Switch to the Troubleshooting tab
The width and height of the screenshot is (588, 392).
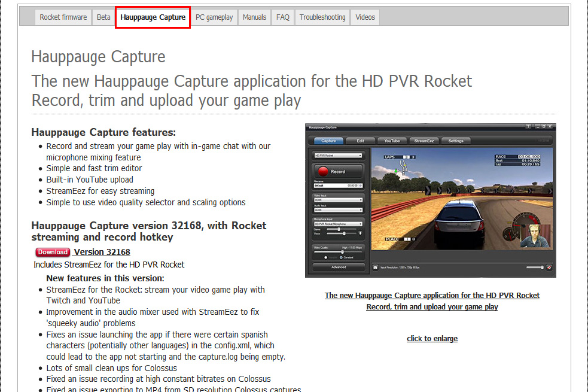click(x=322, y=17)
